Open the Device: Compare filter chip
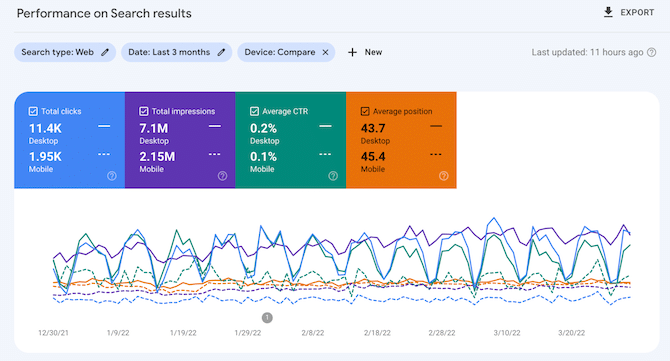The width and height of the screenshot is (670, 361). tap(286, 52)
